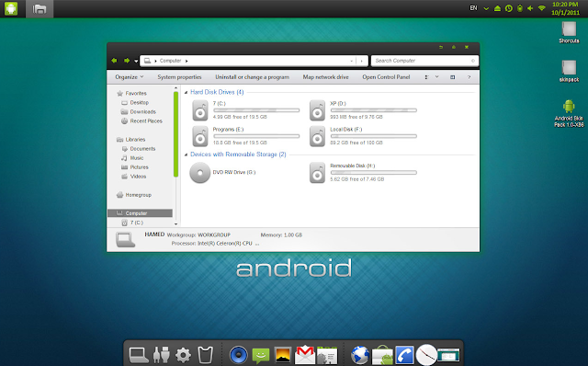Click the Search Computer field
Screen dimensions: 588x366
(x=424, y=61)
